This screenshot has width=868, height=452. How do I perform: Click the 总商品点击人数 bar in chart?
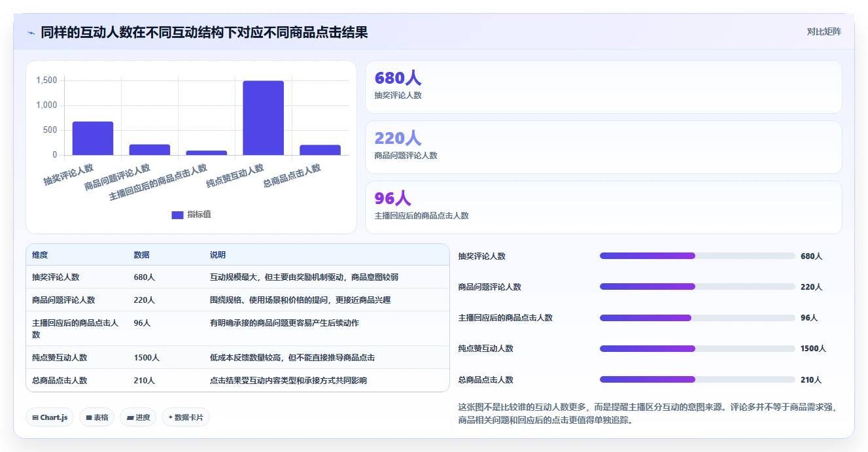pyautogui.click(x=321, y=150)
